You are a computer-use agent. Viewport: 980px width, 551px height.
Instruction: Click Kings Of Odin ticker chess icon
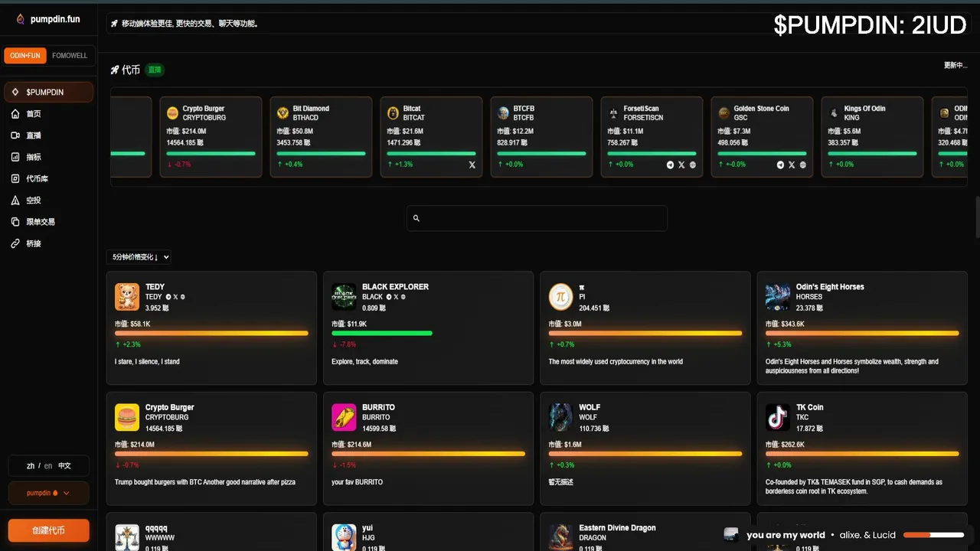tap(834, 113)
